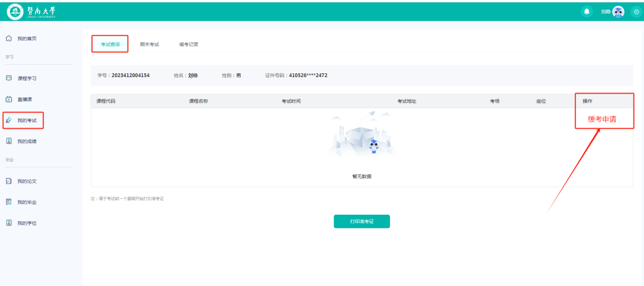Select the 我的考试 exam icon in sidebar
Viewport: 644px width, 286px height.
coord(9,121)
